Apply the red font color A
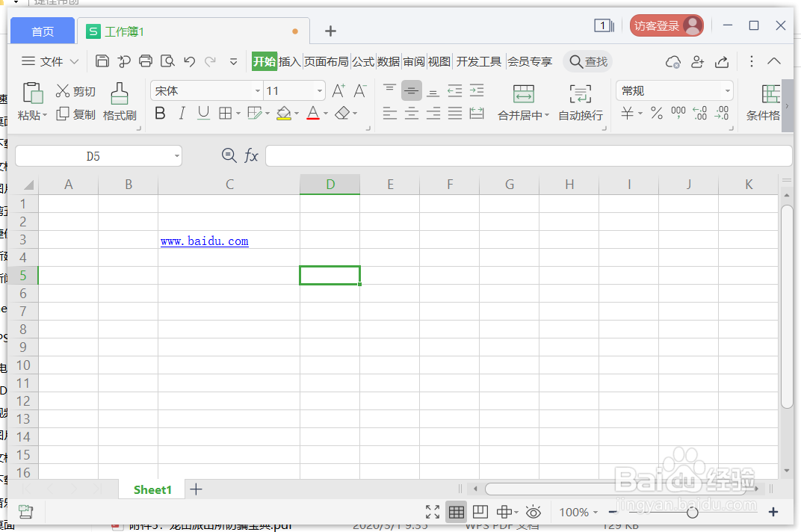This screenshot has width=801, height=532. [x=313, y=113]
